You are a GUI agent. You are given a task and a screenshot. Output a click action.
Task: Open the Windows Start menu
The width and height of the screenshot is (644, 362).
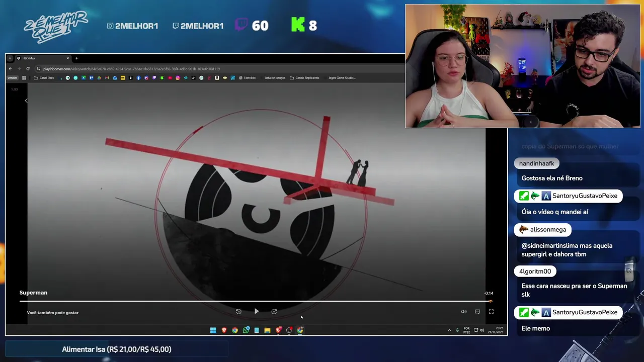213,330
